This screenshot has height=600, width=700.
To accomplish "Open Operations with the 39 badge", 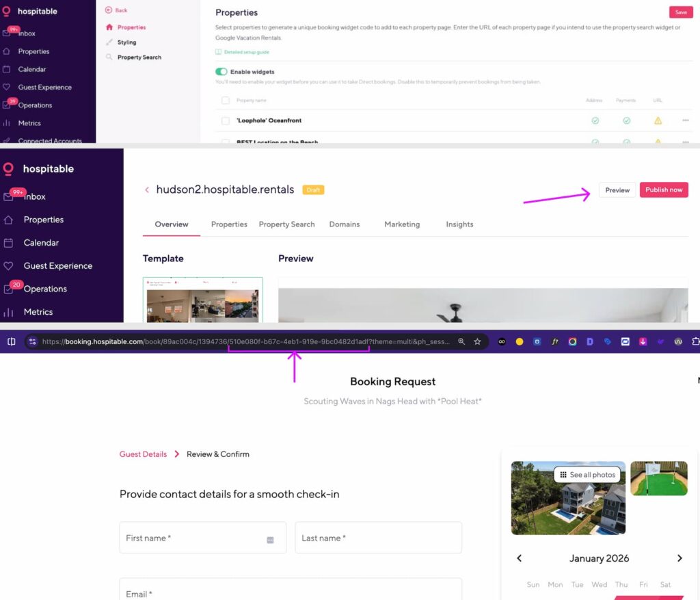I will tap(35, 105).
